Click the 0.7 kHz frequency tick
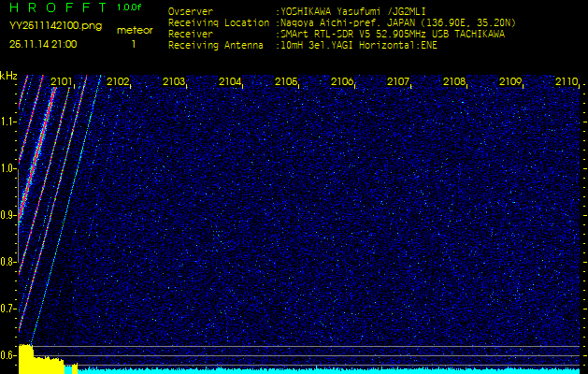 pos(8,309)
